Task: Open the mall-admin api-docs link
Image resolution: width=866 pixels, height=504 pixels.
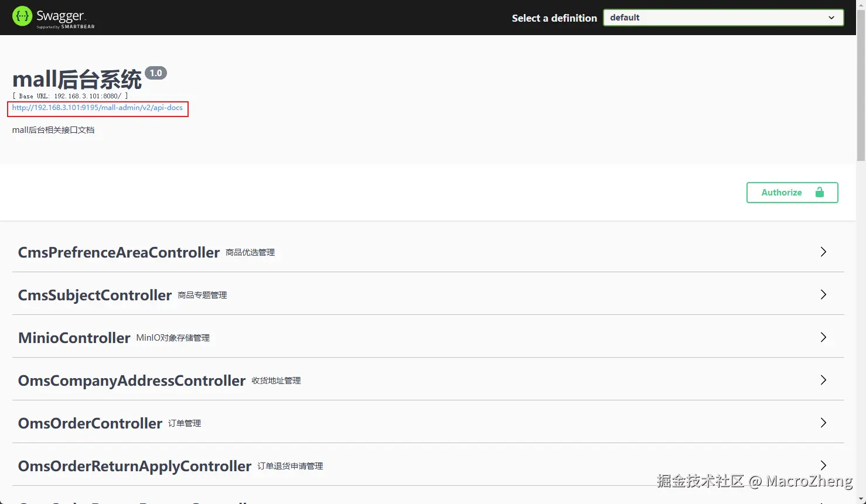Action: click(x=97, y=108)
